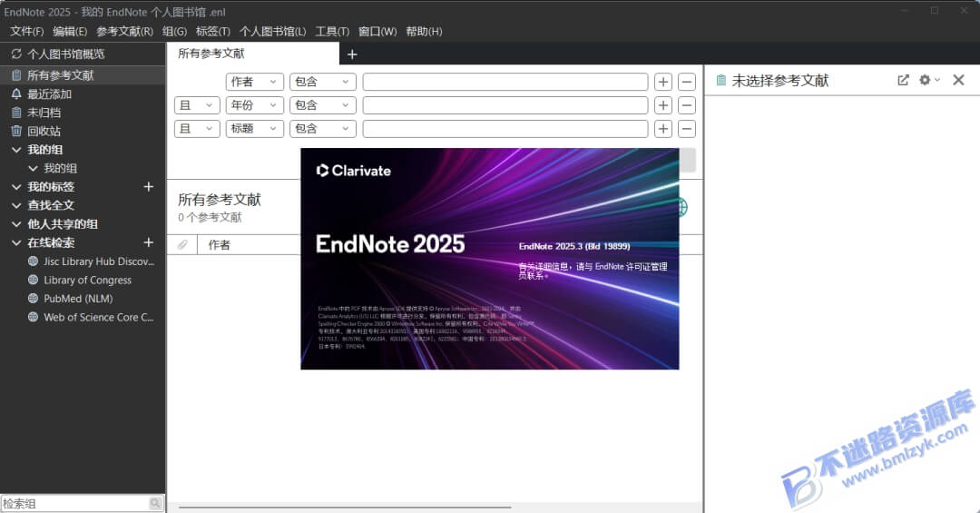Open 包含 dropdown in 年份 row
This screenshot has width=980, height=513.
(322, 105)
